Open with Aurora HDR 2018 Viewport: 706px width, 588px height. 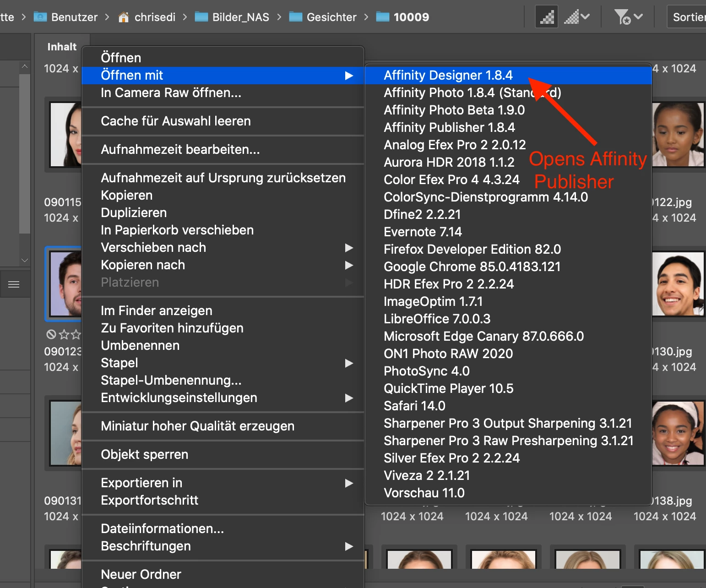508,162
